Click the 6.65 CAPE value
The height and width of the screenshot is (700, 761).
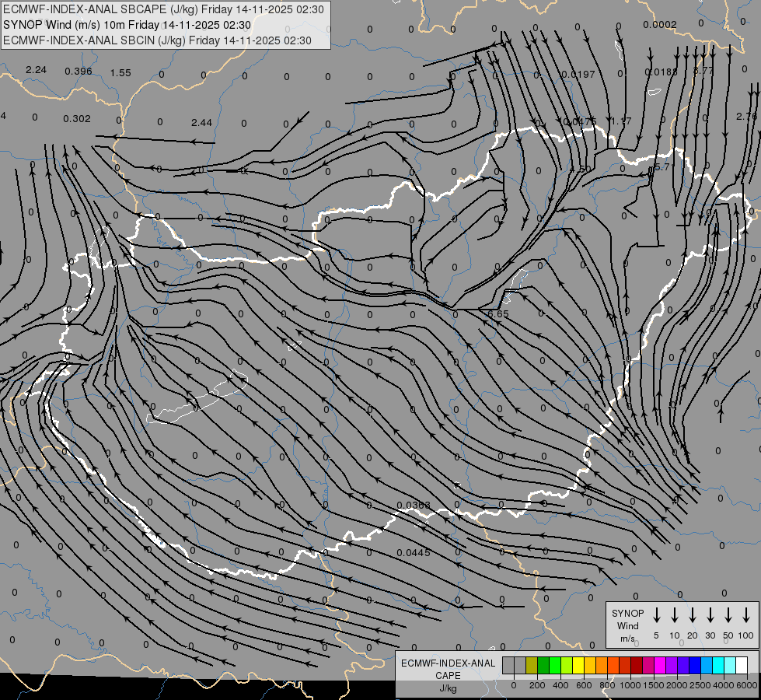pos(498,313)
